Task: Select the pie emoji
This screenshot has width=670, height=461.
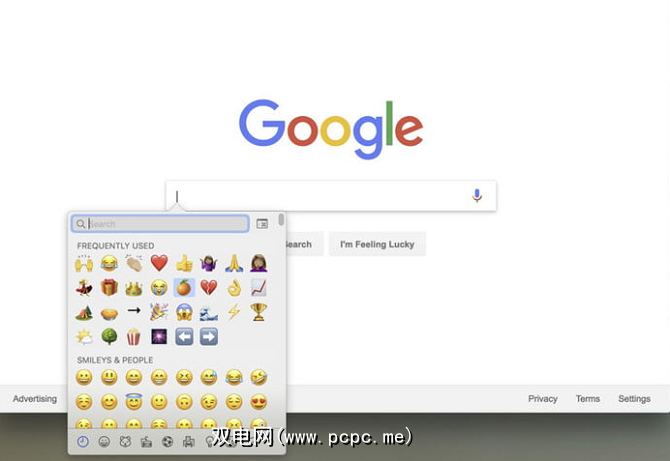Action: click(109, 314)
